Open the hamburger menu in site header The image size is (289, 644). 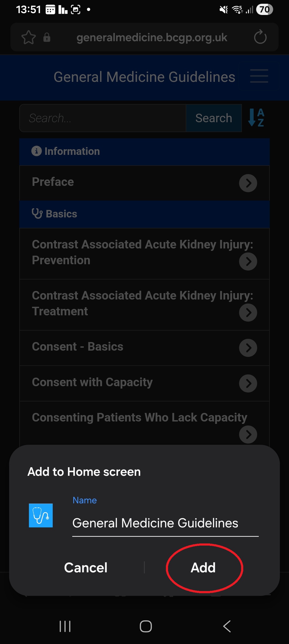[x=259, y=76]
